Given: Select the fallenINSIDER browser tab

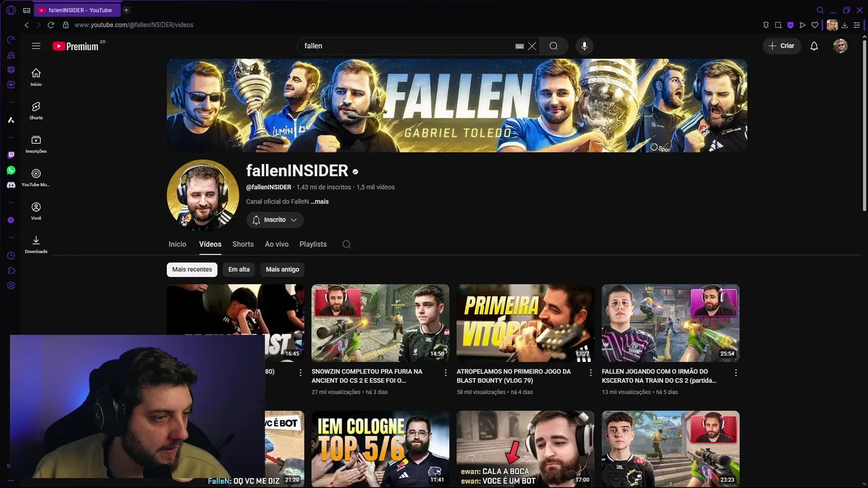Looking at the screenshot, I should pyautogui.click(x=76, y=10).
